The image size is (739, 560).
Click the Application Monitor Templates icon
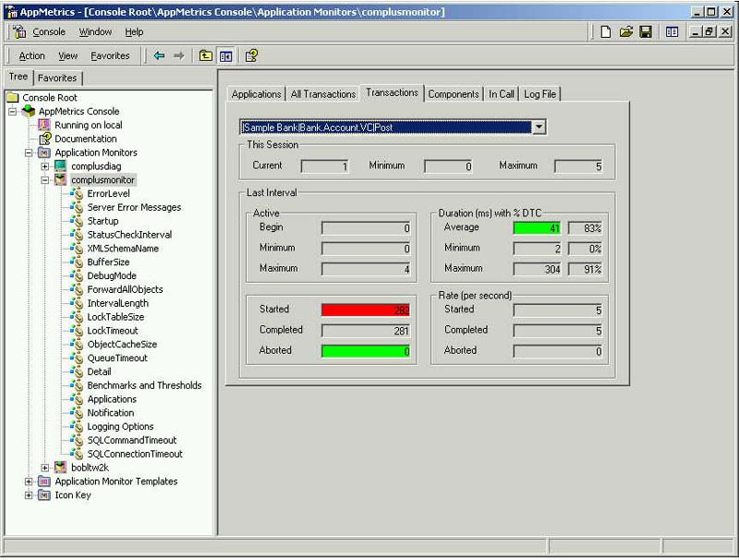pos(44,481)
